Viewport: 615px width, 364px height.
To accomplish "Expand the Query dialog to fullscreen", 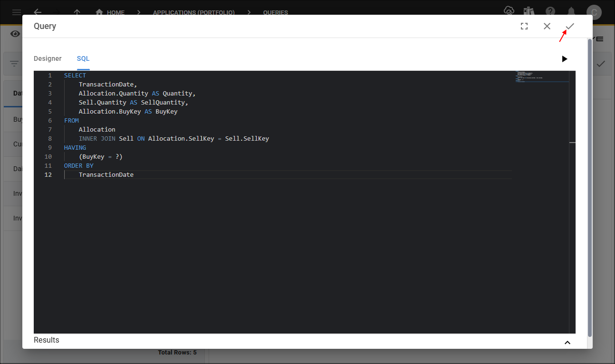I will click(x=524, y=27).
